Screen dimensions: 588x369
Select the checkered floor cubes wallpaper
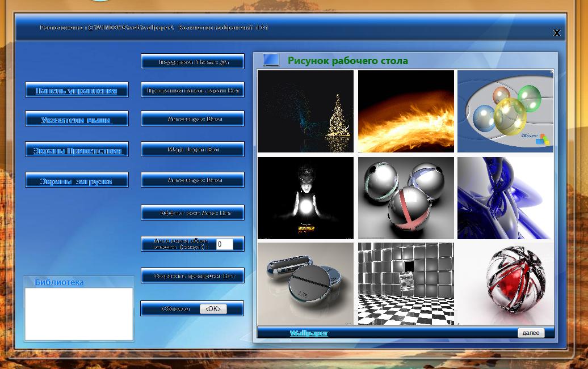click(406, 283)
